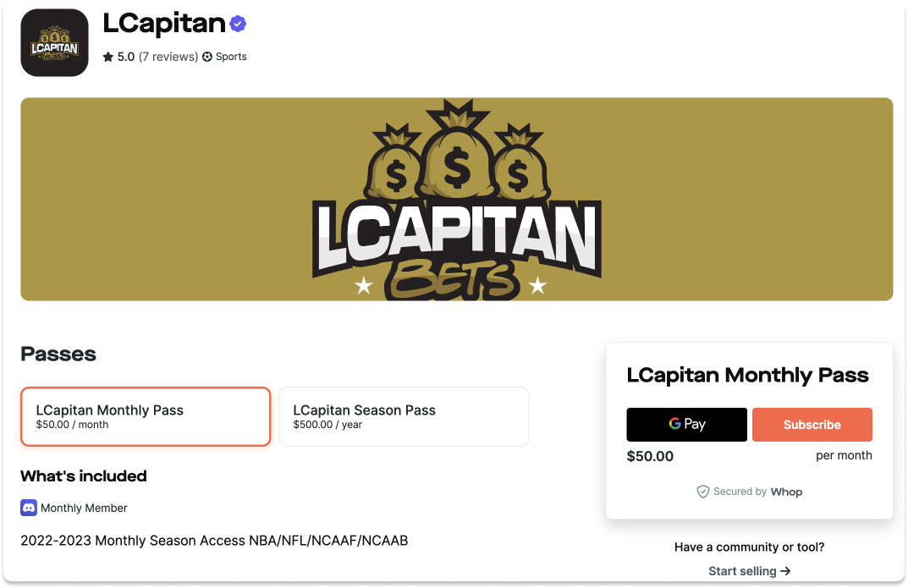The height and width of the screenshot is (588, 908).
Task: Select the LCapitan Season Pass option
Action: tap(404, 416)
